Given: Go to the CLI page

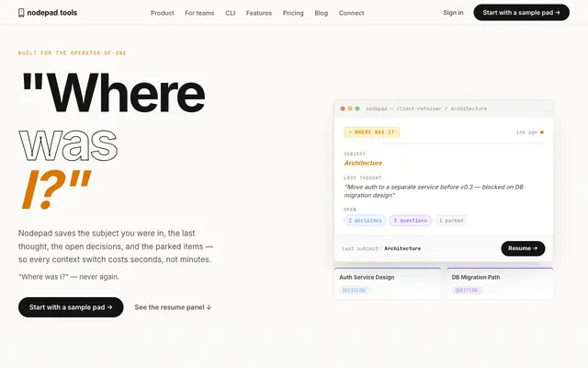Looking at the screenshot, I should [231, 13].
